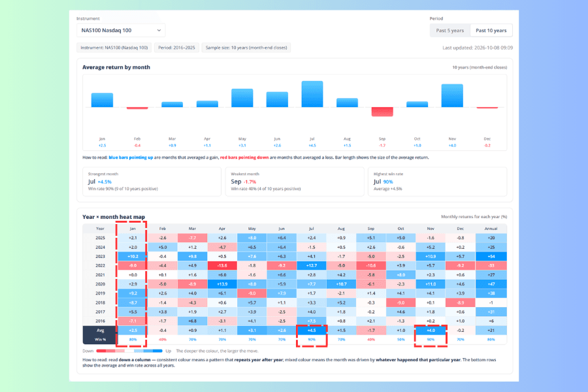Image resolution: width=588 pixels, height=392 pixels.
Task: Click the 2020 April cell +13.9
Action: [222, 284]
